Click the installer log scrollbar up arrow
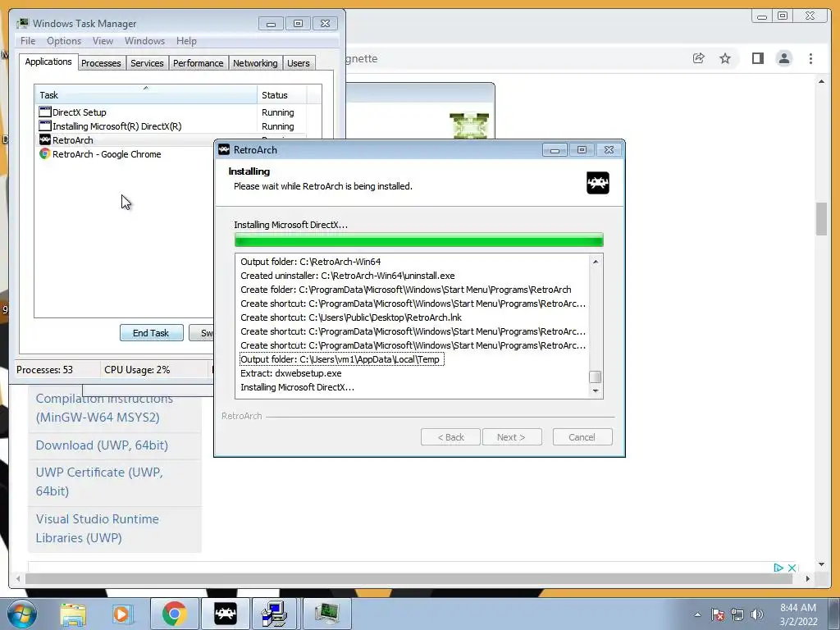 [596, 262]
